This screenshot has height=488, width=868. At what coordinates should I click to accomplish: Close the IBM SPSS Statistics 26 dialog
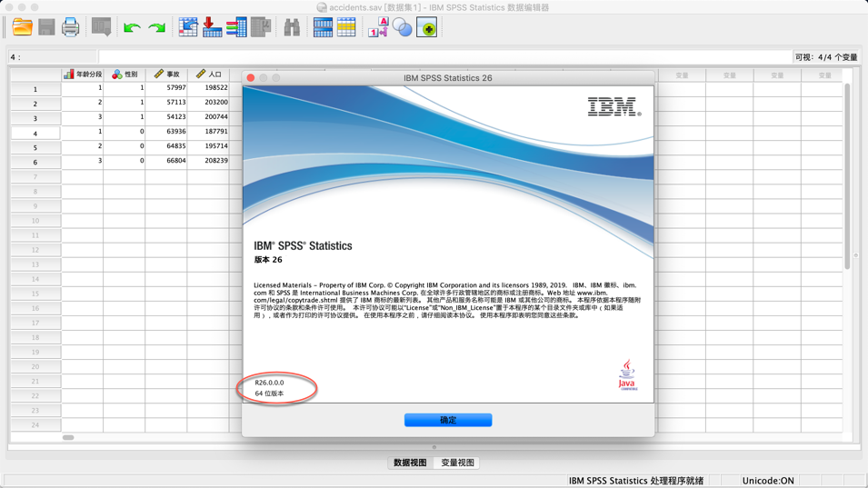pos(251,78)
